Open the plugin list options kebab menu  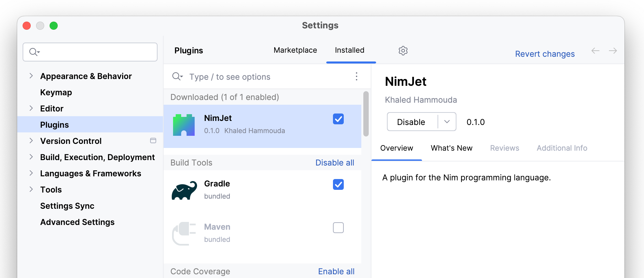coord(356,76)
